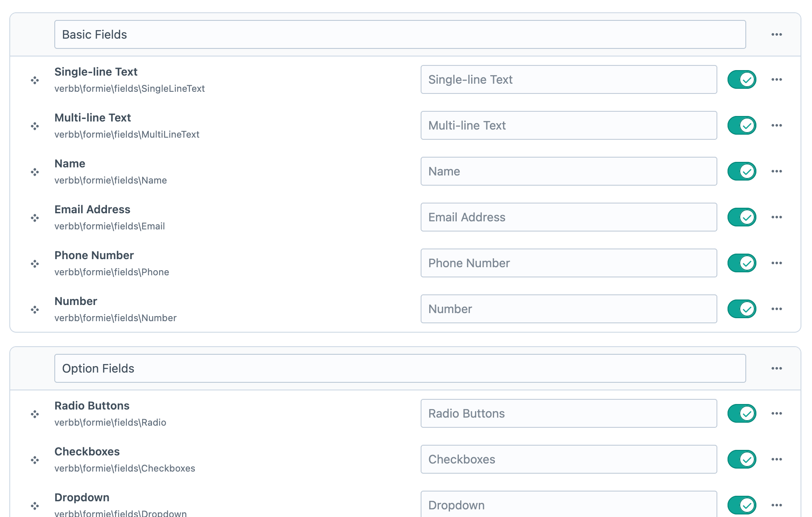Click the drag handle for Number field
The width and height of the screenshot is (812, 517).
click(35, 310)
